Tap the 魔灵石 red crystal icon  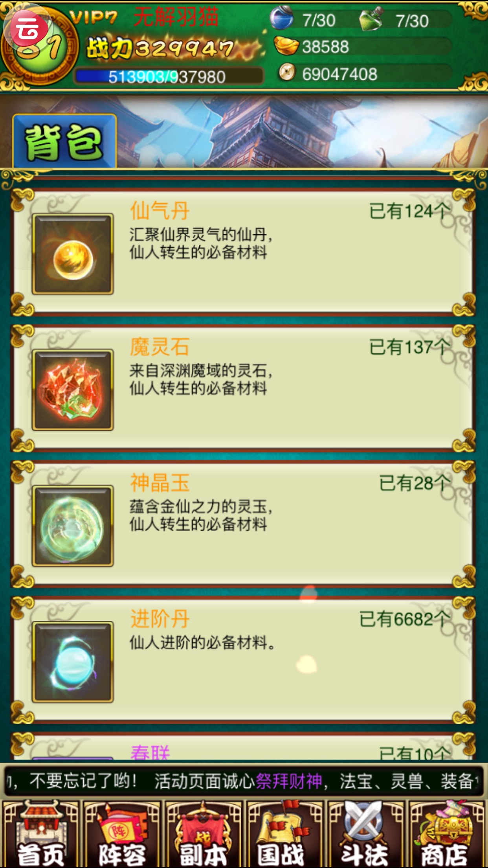(73, 390)
